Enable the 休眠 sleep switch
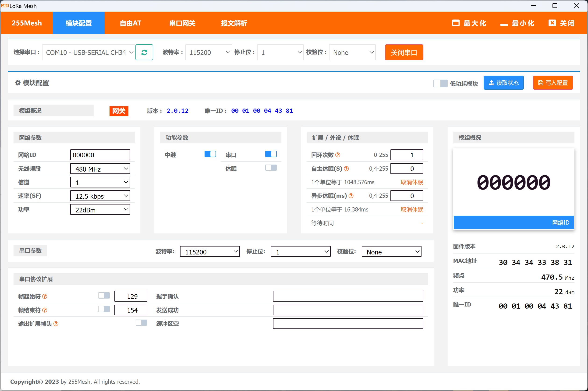Image resolution: width=588 pixels, height=391 pixels. pos(271,168)
